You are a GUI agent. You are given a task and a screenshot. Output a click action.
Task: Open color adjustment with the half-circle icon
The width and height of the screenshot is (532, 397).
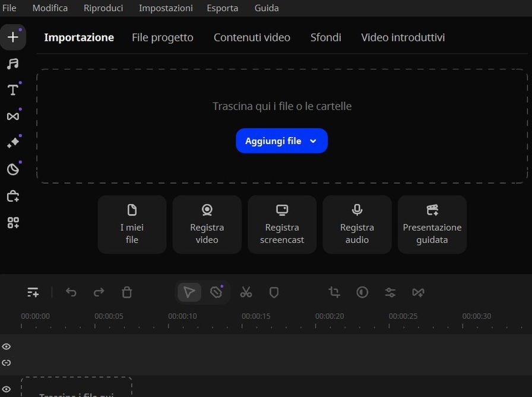pyautogui.click(x=362, y=292)
